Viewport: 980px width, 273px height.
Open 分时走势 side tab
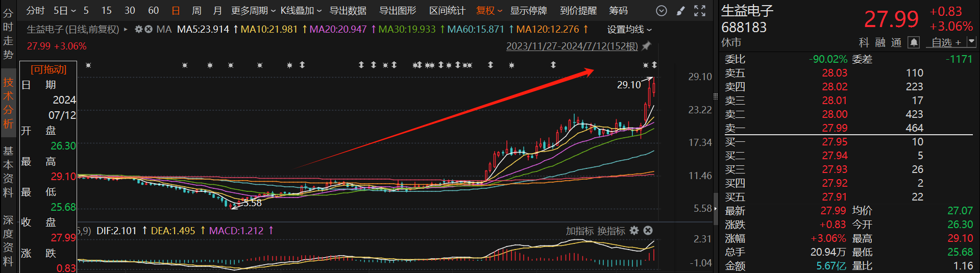click(x=8, y=34)
